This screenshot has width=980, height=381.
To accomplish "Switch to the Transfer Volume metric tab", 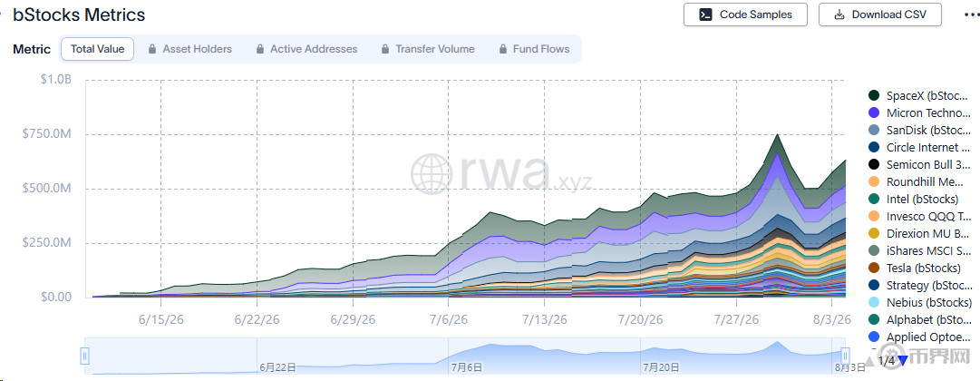I will click(427, 49).
